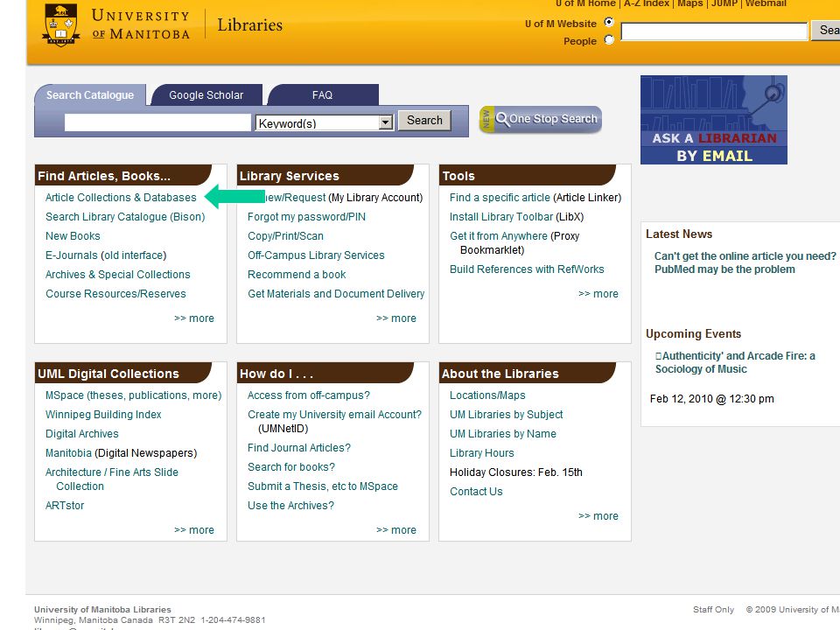The width and height of the screenshot is (840, 630).
Task: Click more under UML Digital Collections
Action: (194, 530)
